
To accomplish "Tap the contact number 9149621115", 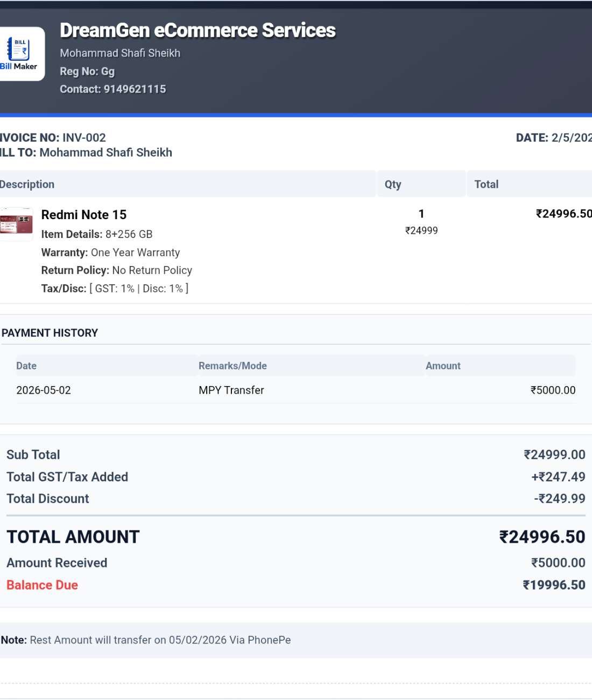I will coord(135,89).
